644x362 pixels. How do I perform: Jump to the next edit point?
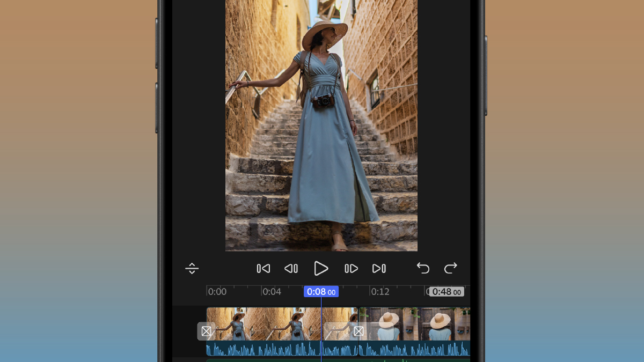point(379,269)
